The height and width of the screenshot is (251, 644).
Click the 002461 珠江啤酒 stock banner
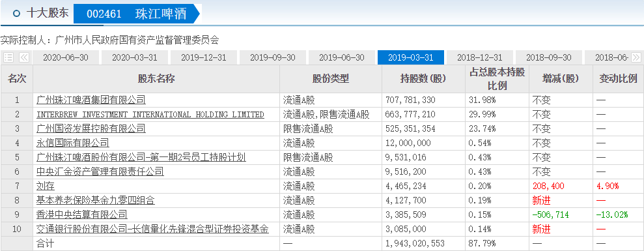137,14
